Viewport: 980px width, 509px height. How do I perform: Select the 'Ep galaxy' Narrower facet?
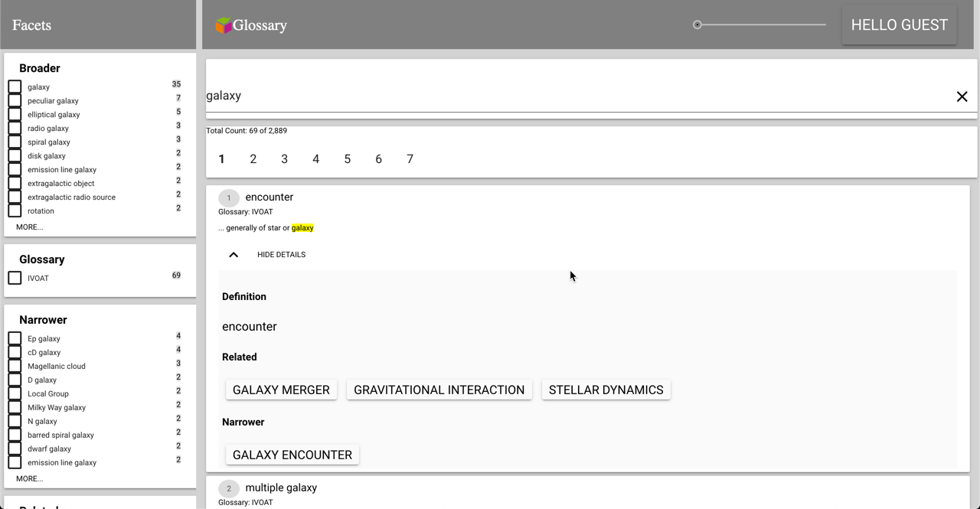15,338
